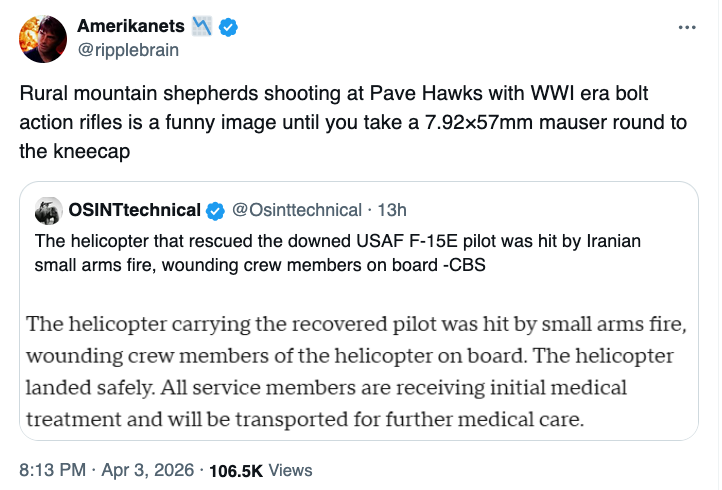Click OSINTtechnical's verified checkmark badge

[x=215, y=210]
